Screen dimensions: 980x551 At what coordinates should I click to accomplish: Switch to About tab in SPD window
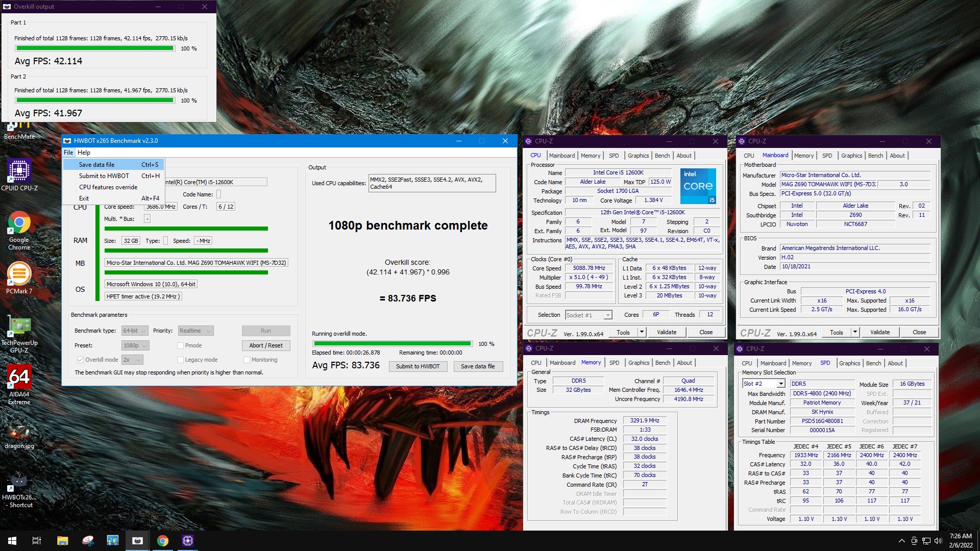pos(895,363)
